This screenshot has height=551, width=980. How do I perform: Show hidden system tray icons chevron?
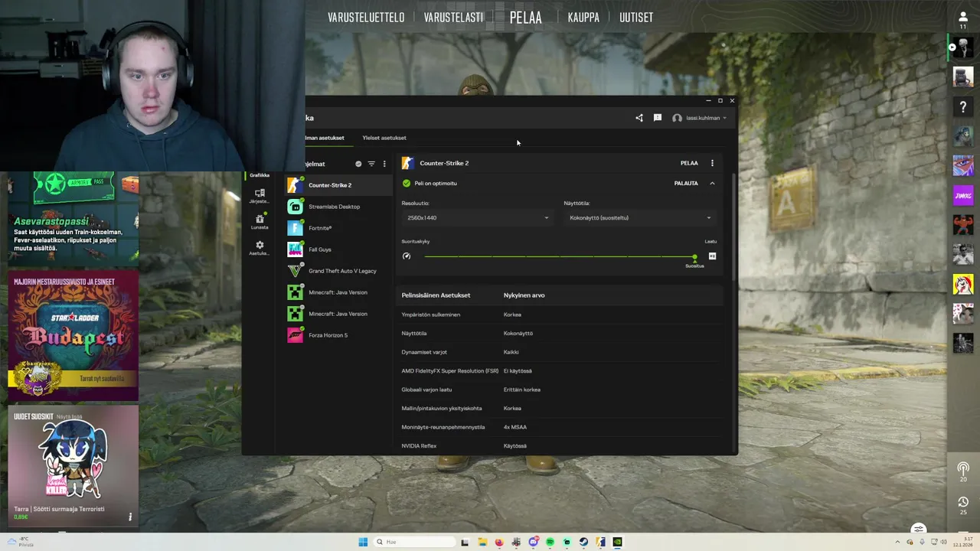click(897, 542)
